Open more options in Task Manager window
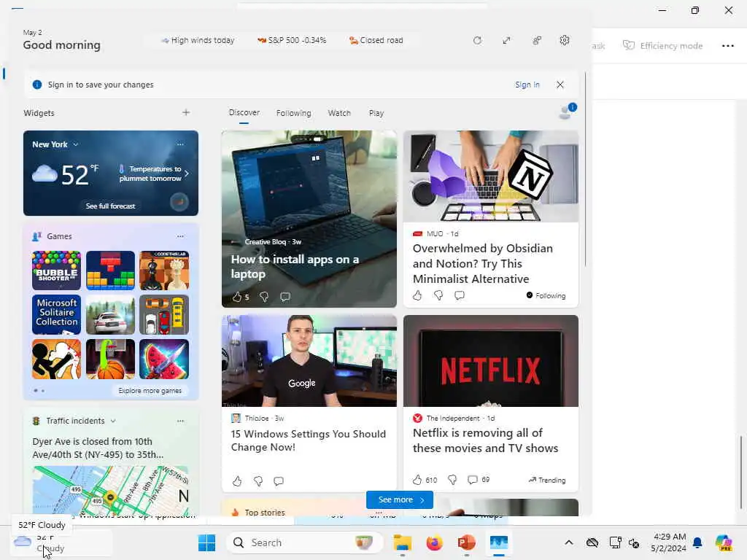This screenshot has height=560, width=747. 727,46
